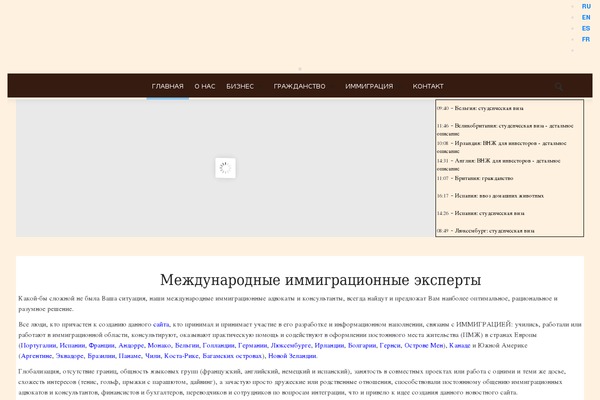
Task: Open the ИММИГРАЦИЯ menu
Action: (x=369, y=87)
